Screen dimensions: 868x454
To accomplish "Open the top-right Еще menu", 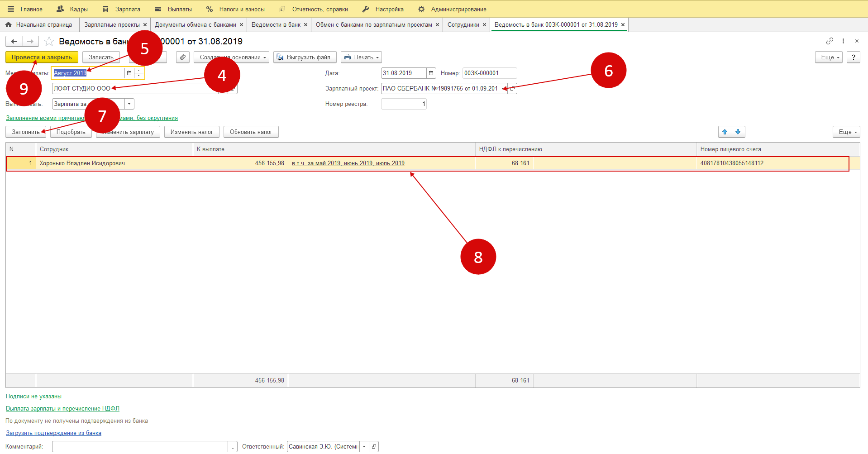I will point(829,57).
